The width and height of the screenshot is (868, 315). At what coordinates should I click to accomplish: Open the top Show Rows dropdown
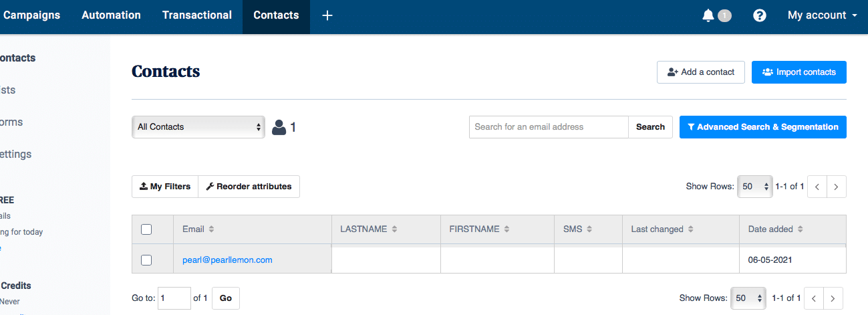point(755,187)
